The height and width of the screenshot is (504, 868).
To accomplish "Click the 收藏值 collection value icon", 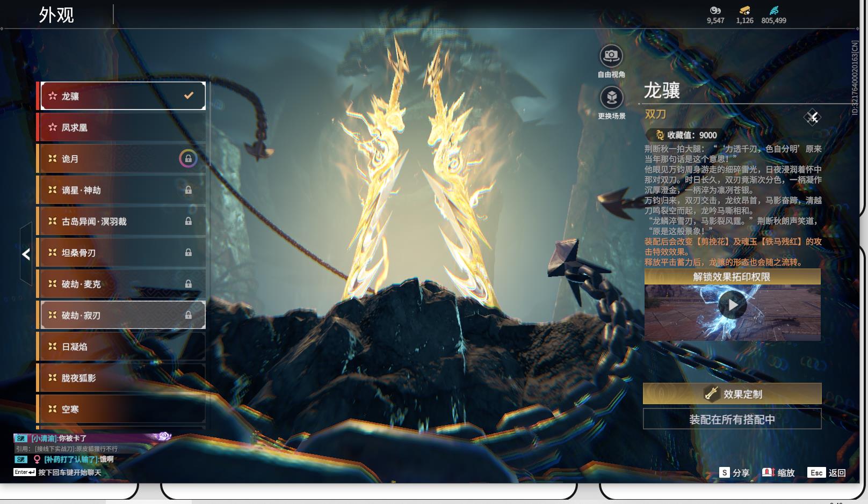I will pyautogui.click(x=660, y=135).
